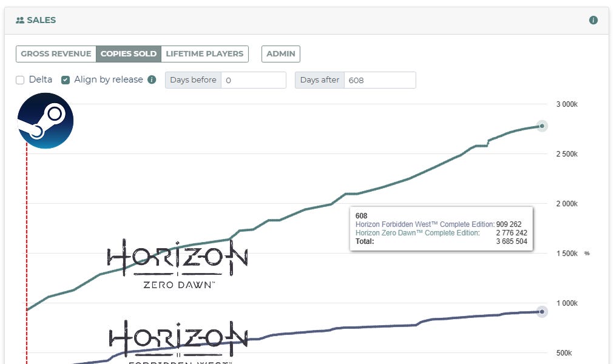Click the red dashed release date marker
The height and width of the screenshot is (364, 614).
25,243
